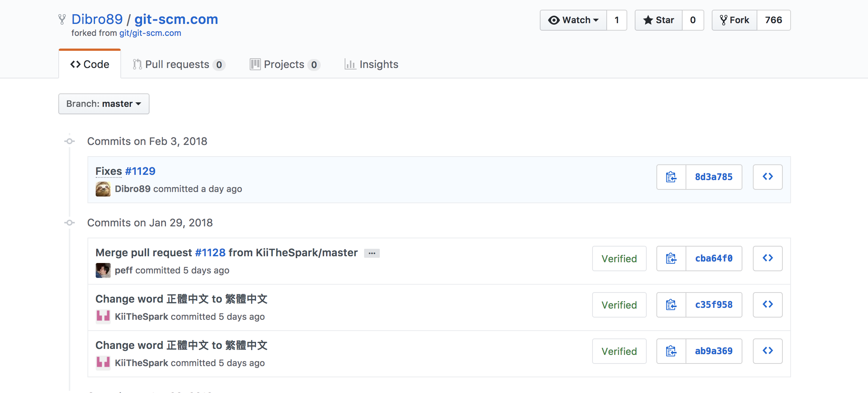Click Verified badge on commit c35f958
The height and width of the screenshot is (393, 868).
[619, 305]
